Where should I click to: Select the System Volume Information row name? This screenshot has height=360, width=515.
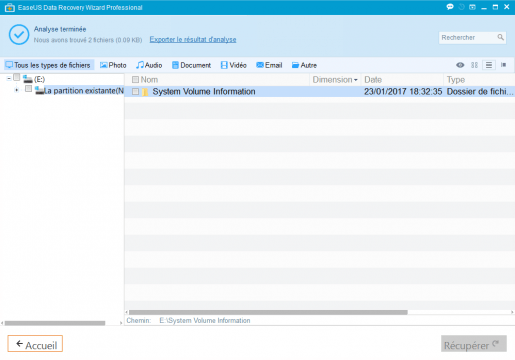[x=204, y=92]
